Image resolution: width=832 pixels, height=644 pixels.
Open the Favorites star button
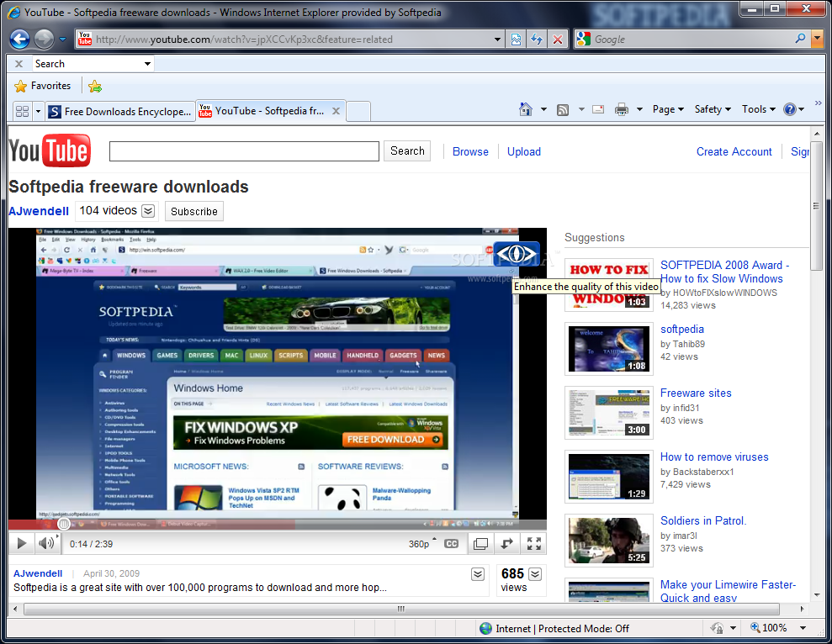tap(42, 86)
